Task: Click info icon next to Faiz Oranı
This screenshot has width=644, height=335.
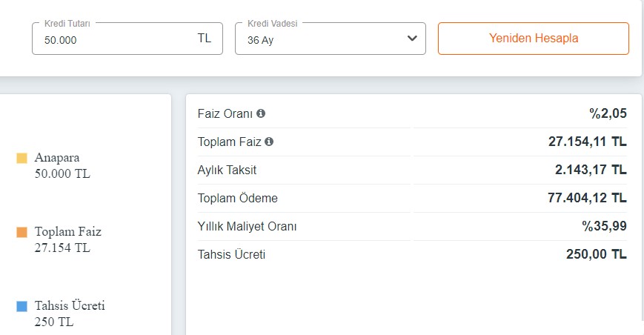Action: [261, 114]
